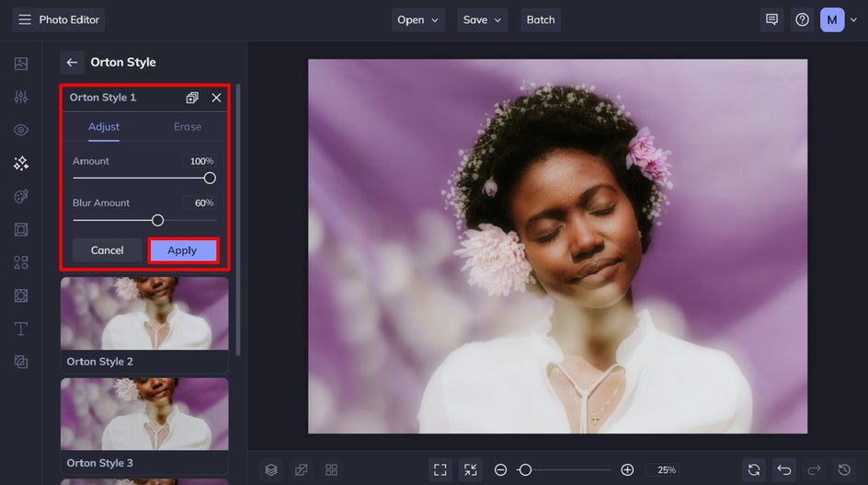Open the Frames tool in sidebar
This screenshot has width=868, height=485.
point(21,229)
